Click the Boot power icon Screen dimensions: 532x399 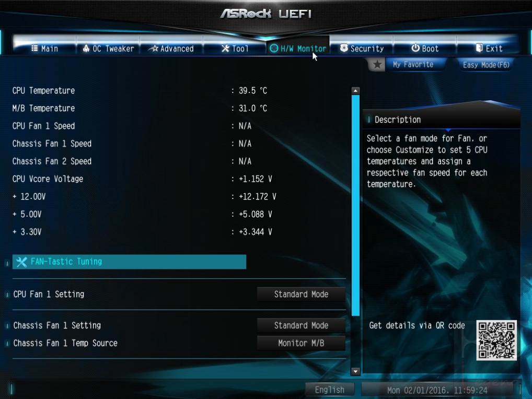(415, 48)
